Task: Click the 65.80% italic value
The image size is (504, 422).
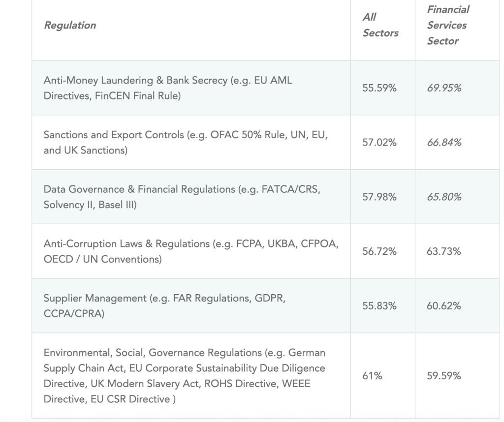Action: pyautogui.click(x=444, y=197)
